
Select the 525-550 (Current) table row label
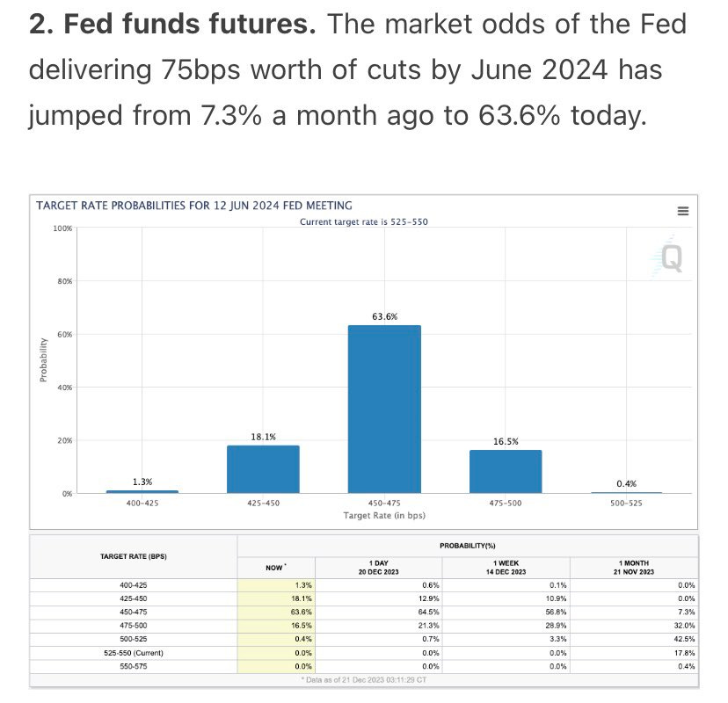[x=133, y=652]
